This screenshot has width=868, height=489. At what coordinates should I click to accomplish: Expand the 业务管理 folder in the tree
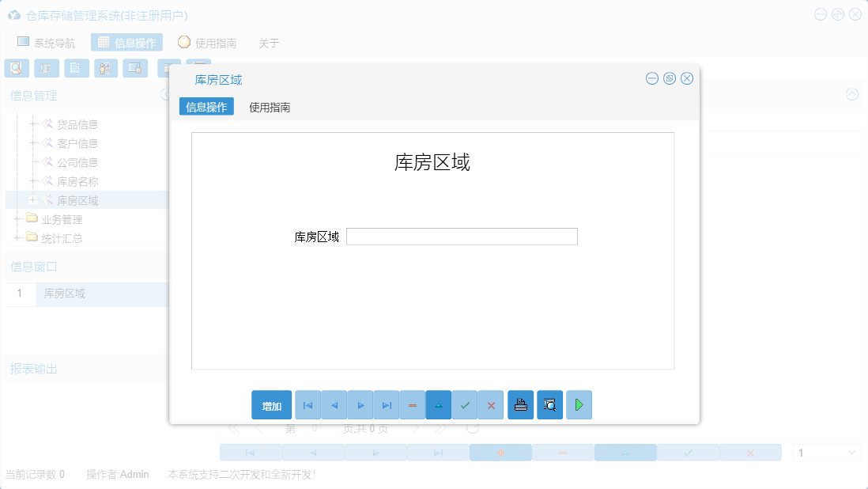[x=17, y=219]
